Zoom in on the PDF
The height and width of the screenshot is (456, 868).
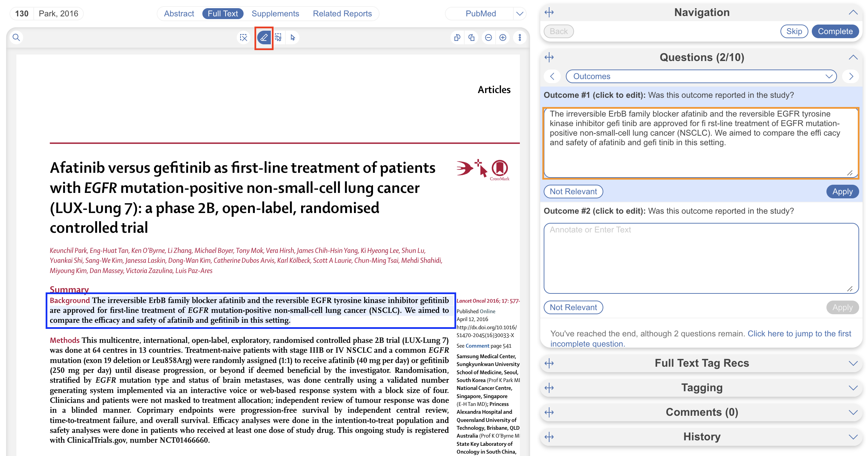pyautogui.click(x=503, y=37)
